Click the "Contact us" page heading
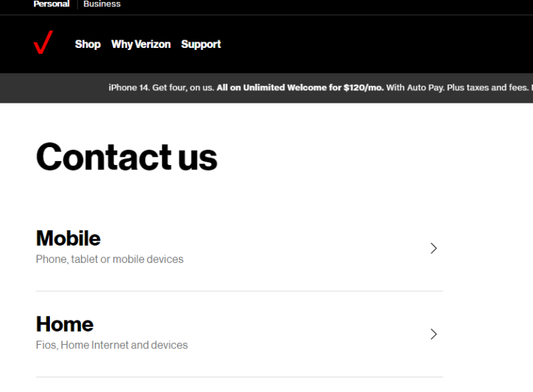The image size is (533, 392). [126, 157]
